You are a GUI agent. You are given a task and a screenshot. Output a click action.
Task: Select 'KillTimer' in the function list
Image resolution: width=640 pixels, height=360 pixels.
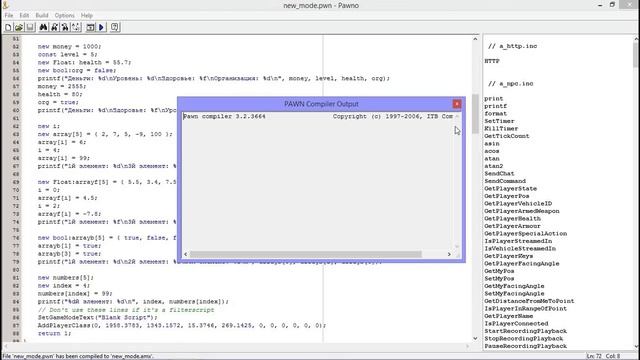coord(501,129)
